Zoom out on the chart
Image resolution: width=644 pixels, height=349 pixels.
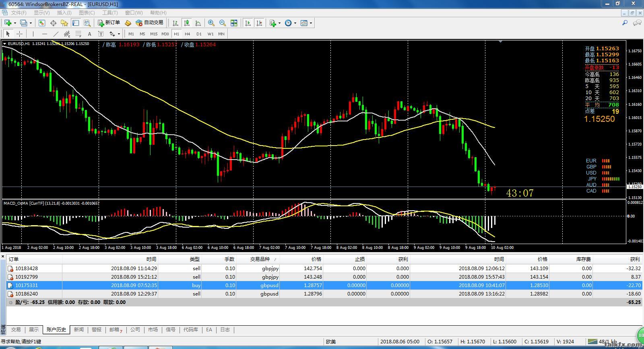[x=223, y=23]
